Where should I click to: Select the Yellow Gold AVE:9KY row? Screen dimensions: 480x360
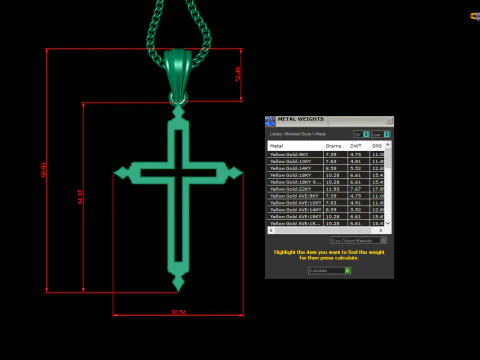click(x=326, y=196)
